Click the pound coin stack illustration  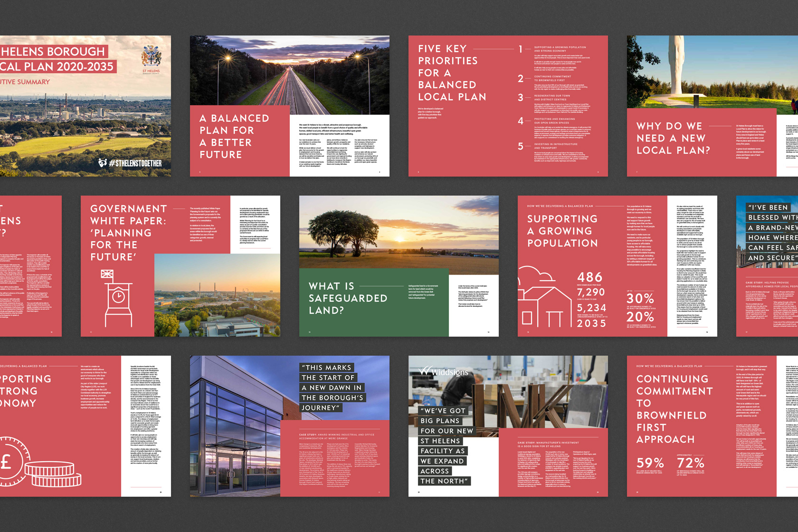point(41,462)
